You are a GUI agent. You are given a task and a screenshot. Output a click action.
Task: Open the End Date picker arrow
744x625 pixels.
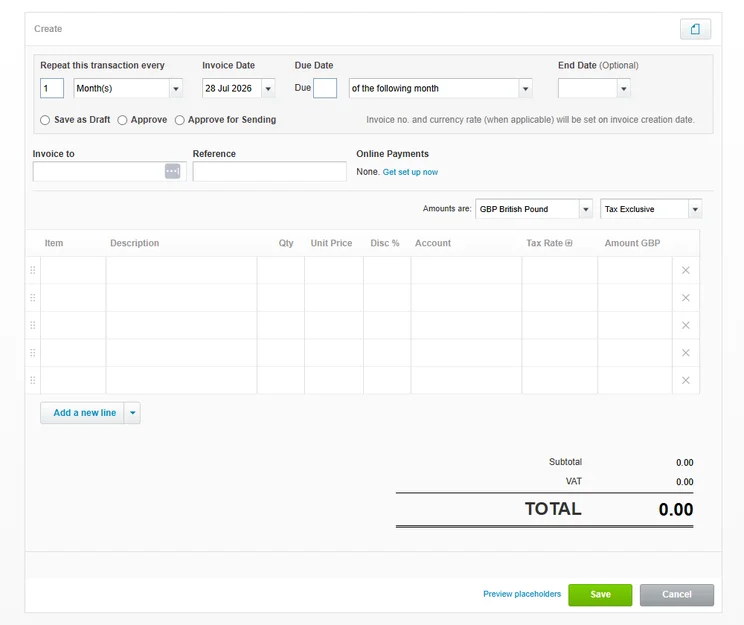(x=623, y=88)
